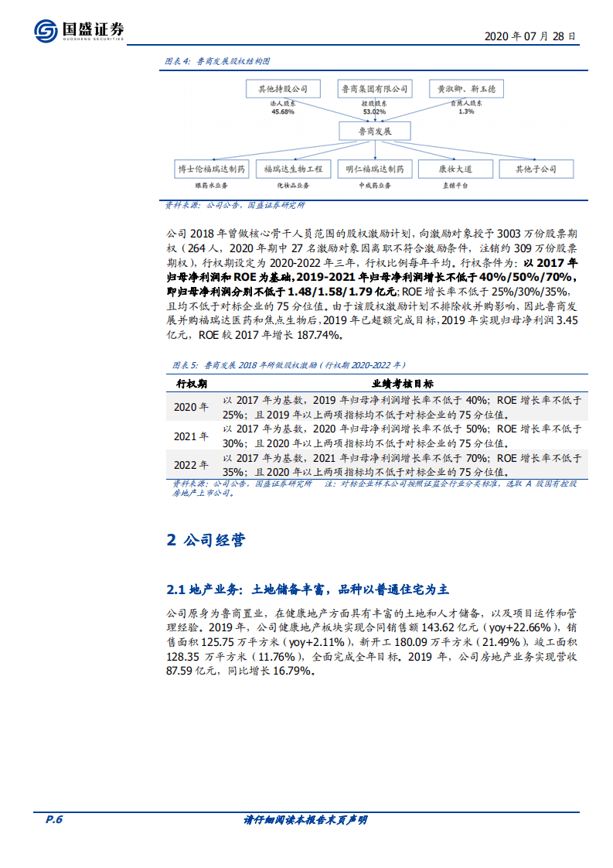Click the footer disclaimer 请仔细阅读本报告末页声明
Screen dimensions: 613x868
click(x=305, y=820)
